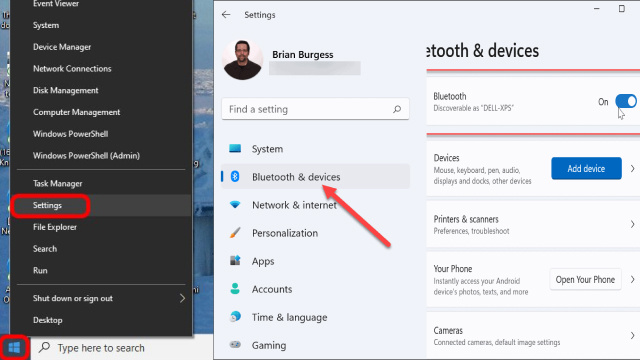
Task: Launch Windows PowerShell from the menu
Action: coord(71,134)
